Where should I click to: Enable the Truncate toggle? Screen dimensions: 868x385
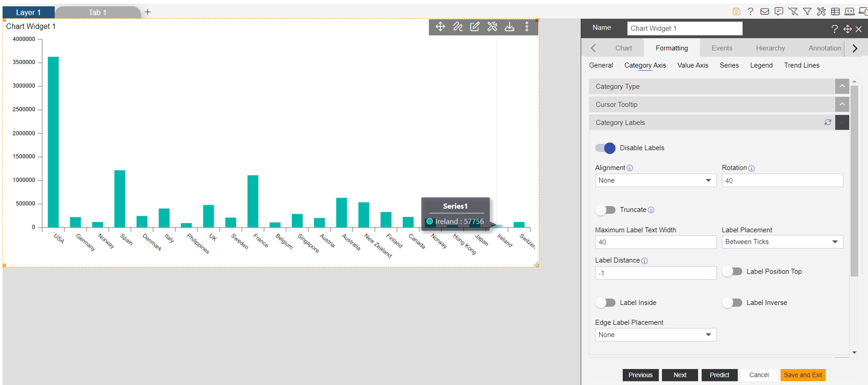605,210
